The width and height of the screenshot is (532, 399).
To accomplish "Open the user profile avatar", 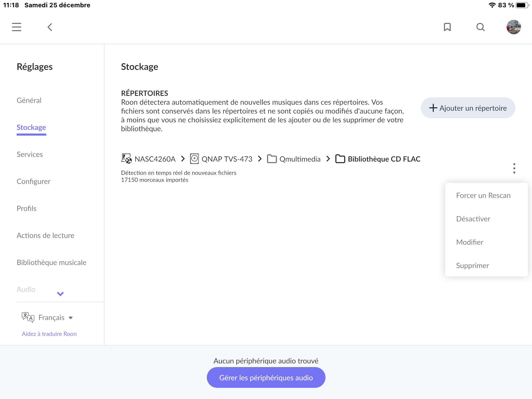I will (x=514, y=27).
